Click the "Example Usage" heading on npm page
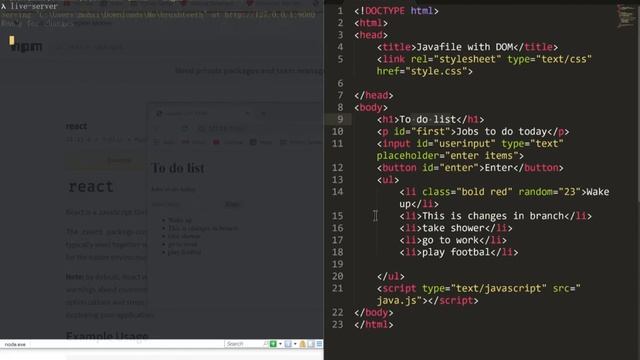640x360 pixels. [x=107, y=336]
